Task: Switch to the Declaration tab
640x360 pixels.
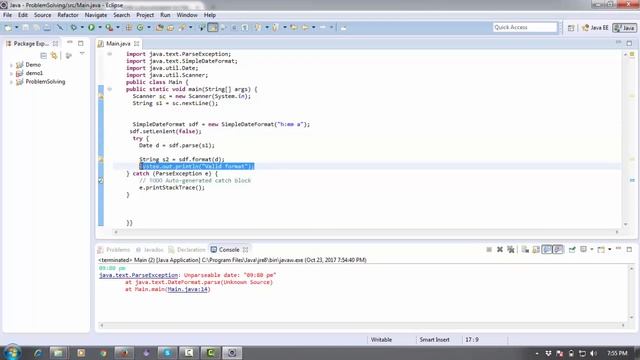Action: click(187, 249)
